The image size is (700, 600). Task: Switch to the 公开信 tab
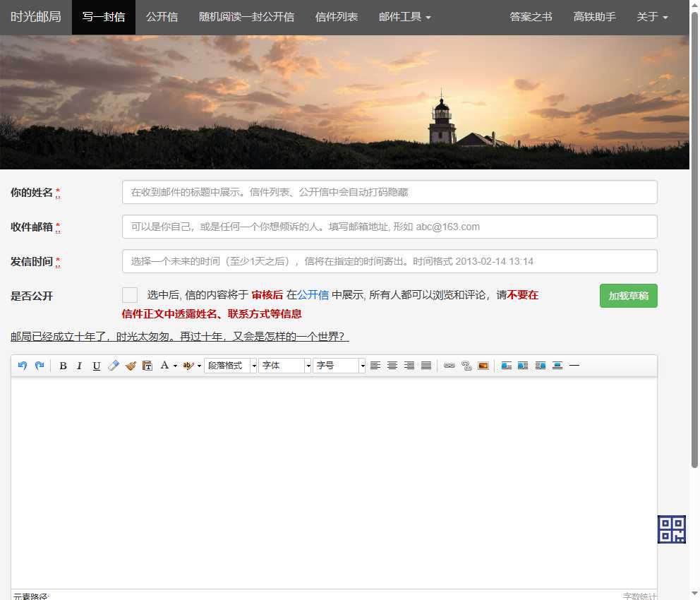162,16
